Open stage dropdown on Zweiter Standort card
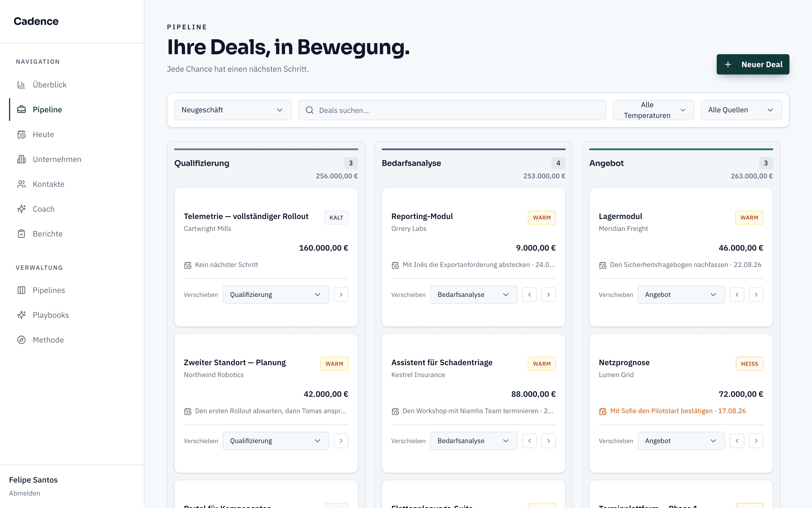Viewport: 812px width, 508px height. coord(276,441)
